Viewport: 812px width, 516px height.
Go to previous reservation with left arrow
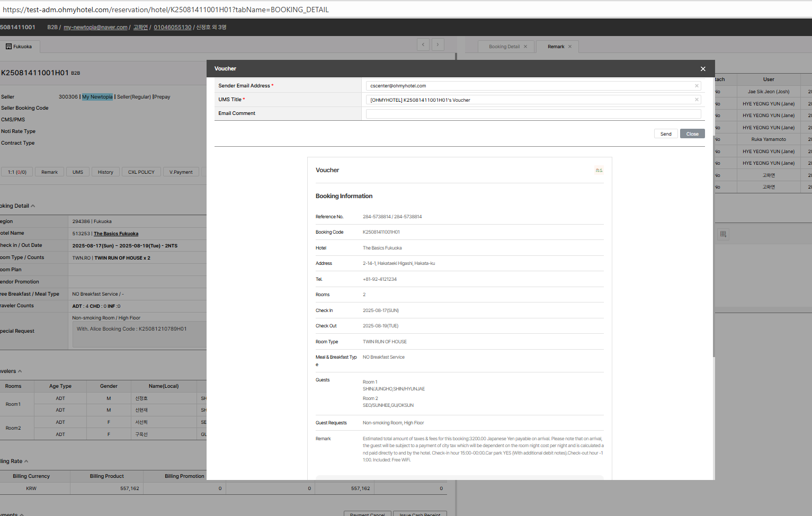click(x=423, y=45)
